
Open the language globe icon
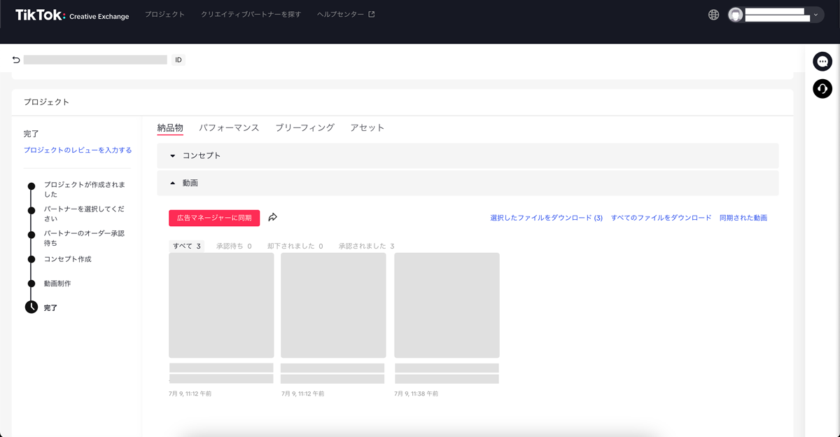point(713,15)
